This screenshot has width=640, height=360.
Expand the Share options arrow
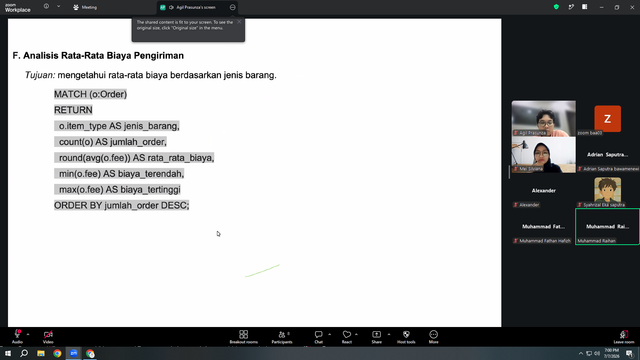point(389,334)
